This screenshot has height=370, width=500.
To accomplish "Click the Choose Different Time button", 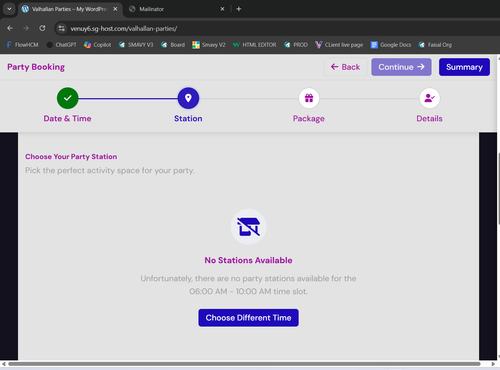I will (x=248, y=318).
